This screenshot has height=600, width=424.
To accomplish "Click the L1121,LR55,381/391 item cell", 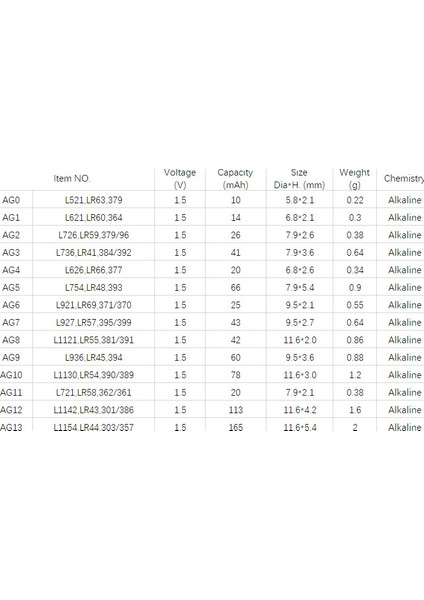I will 94,340.
